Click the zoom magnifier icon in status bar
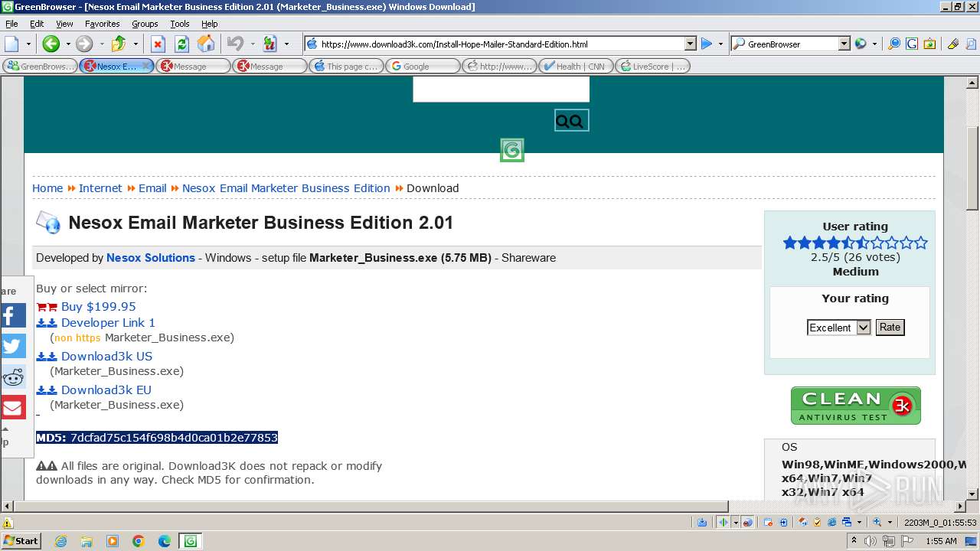Image resolution: width=980 pixels, height=551 pixels. click(878, 522)
